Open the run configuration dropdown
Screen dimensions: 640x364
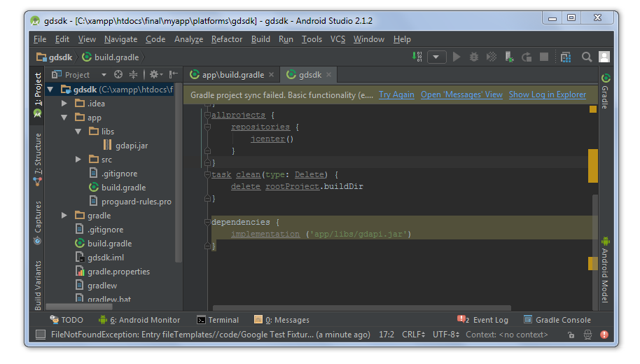point(436,57)
